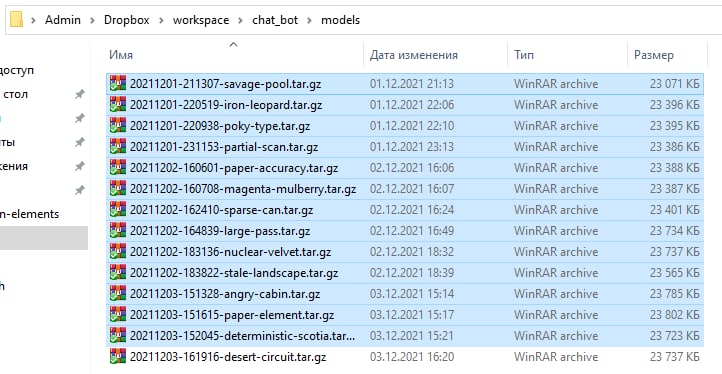Select highlighted gray item in navigation pane

click(x=44, y=238)
